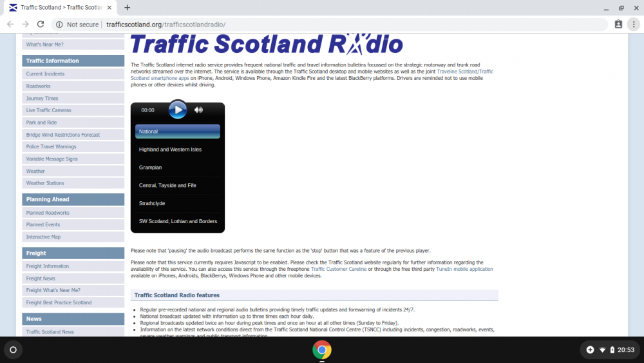Open the Chrome three-dot menu
The image size is (644, 363).
(634, 25)
